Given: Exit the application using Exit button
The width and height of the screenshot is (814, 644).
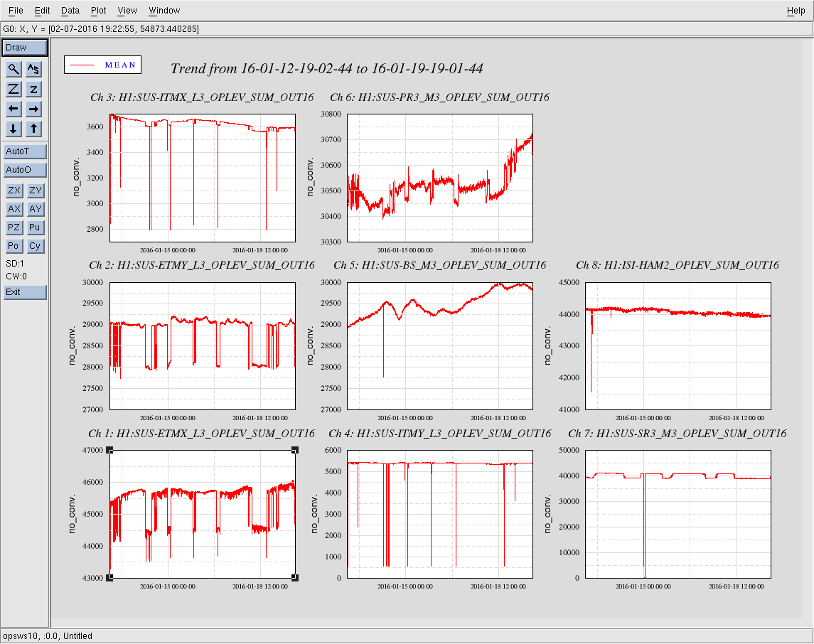Looking at the screenshot, I should point(25,292).
